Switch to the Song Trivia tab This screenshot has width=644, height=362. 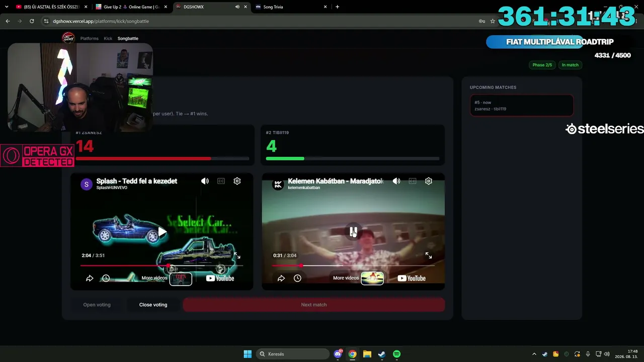pyautogui.click(x=291, y=7)
